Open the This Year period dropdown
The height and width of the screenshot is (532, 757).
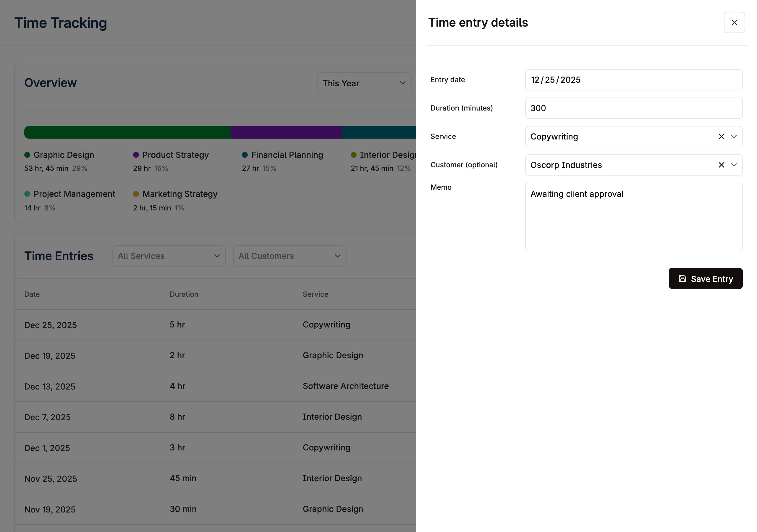tap(364, 83)
